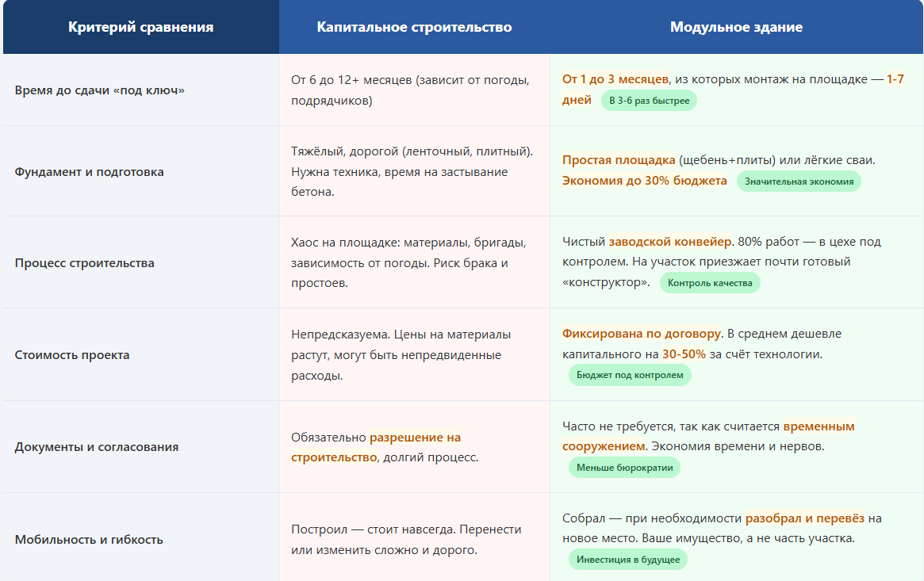Click highlighted figure '30-50%'
Viewport: 924px width, 581px height.
(x=684, y=354)
